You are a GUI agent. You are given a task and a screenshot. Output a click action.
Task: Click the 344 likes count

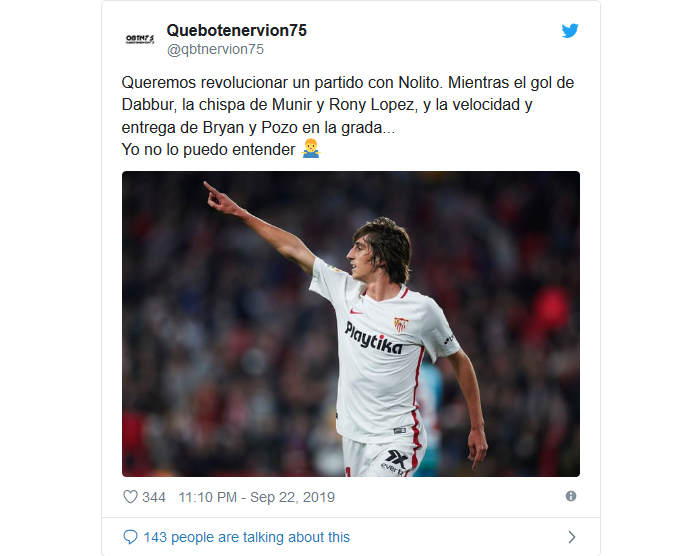[154, 497]
